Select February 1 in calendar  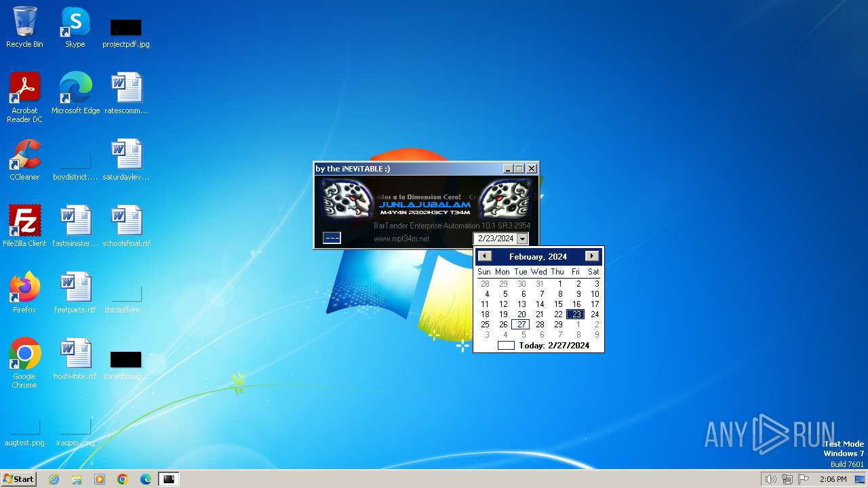pyautogui.click(x=559, y=284)
